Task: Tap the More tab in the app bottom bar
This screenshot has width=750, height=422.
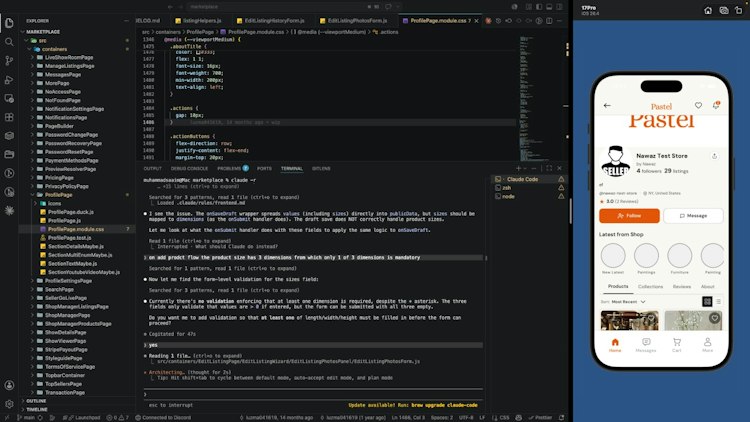Action: coord(707,345)
